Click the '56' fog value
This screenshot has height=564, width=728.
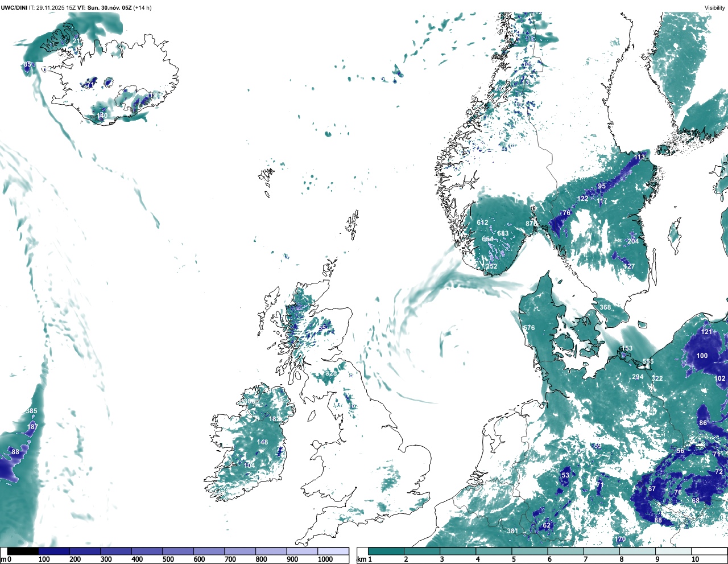pyautogui.click(x=680, y=451)
